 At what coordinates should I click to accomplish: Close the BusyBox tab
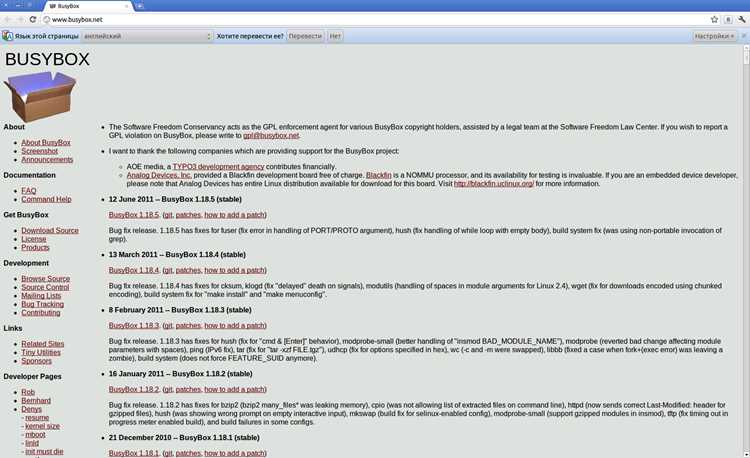[127, 6]
